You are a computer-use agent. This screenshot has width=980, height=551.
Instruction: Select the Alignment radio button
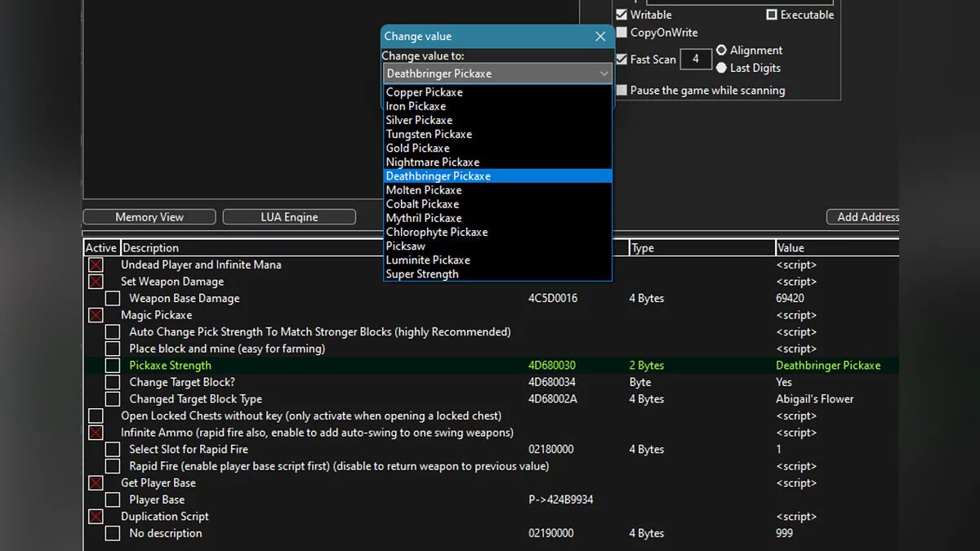[721, 51]
